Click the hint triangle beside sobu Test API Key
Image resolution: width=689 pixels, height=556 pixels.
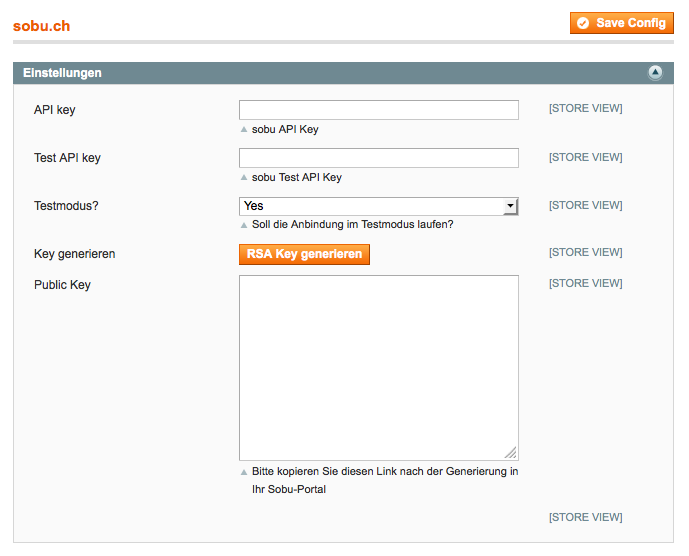point(244,178)
